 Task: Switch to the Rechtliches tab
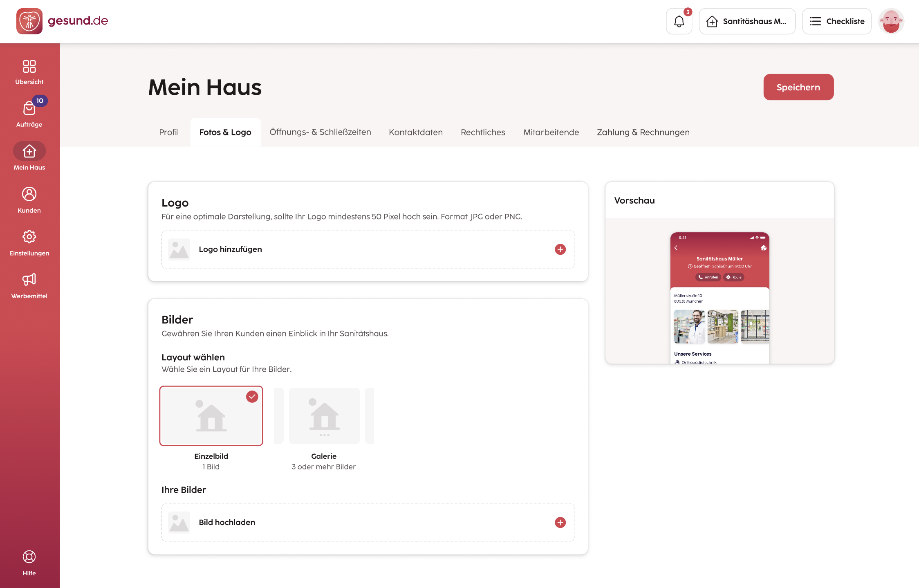483,132
